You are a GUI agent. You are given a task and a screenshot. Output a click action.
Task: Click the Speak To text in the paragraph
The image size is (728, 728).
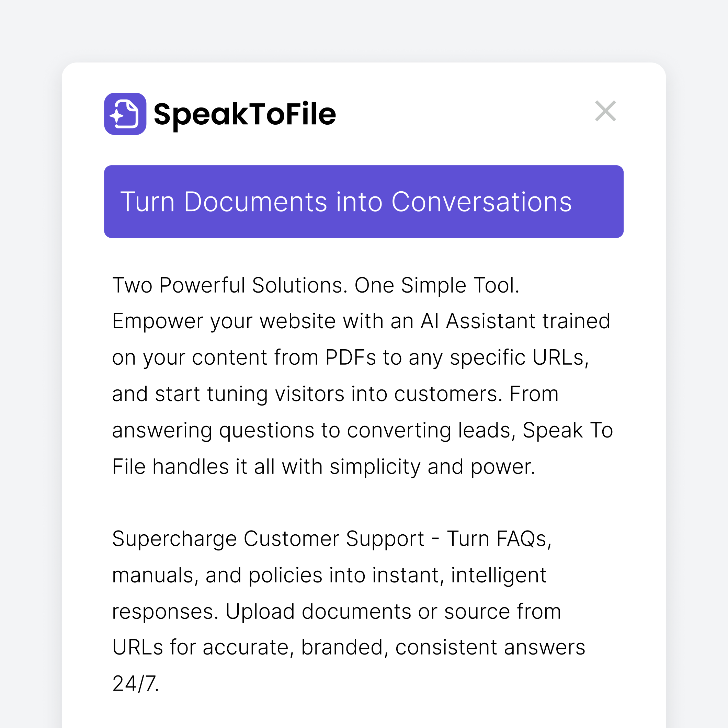[568, 430]
